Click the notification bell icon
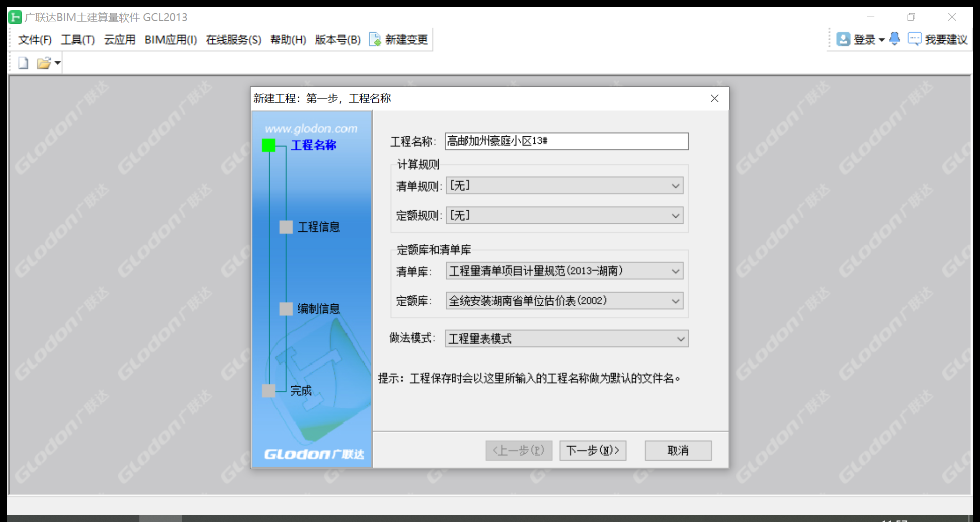 (x=894, y=39)
